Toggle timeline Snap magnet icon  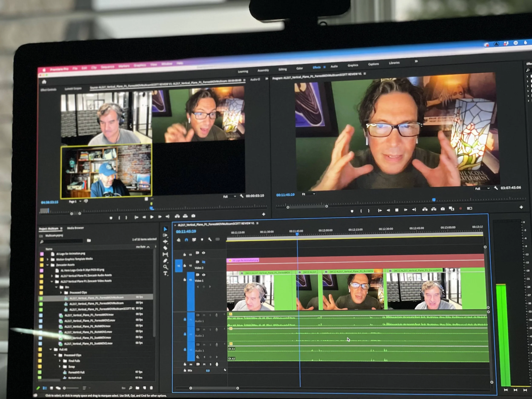click(186, 240)
